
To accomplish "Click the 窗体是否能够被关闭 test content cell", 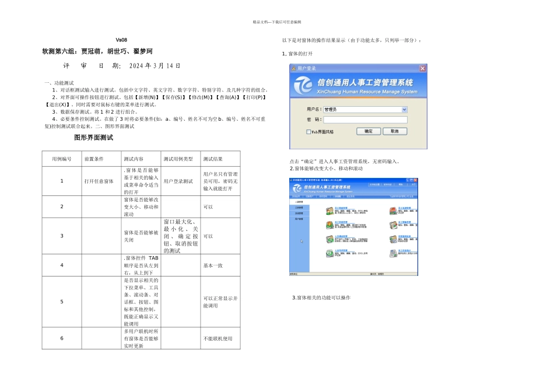I will 141,236.
